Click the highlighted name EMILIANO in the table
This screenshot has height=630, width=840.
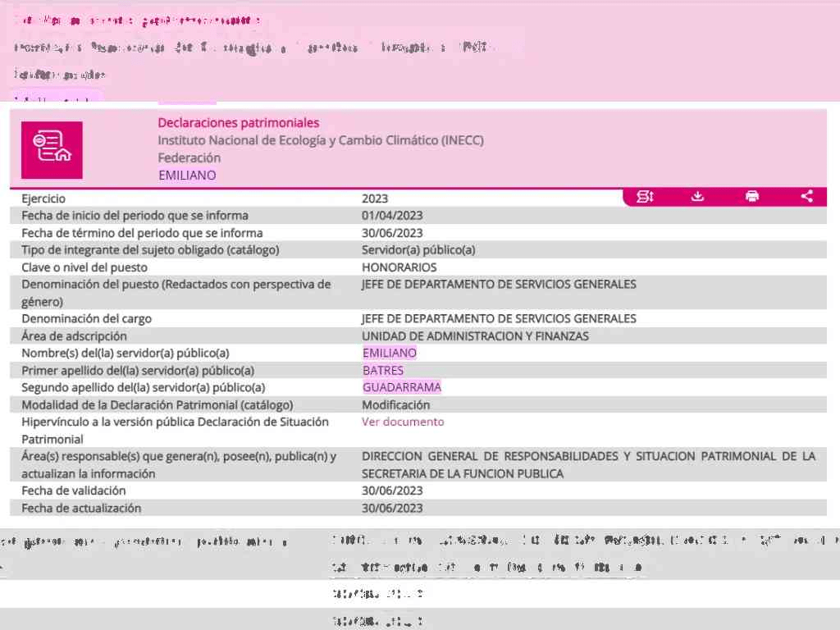(390, 353)
